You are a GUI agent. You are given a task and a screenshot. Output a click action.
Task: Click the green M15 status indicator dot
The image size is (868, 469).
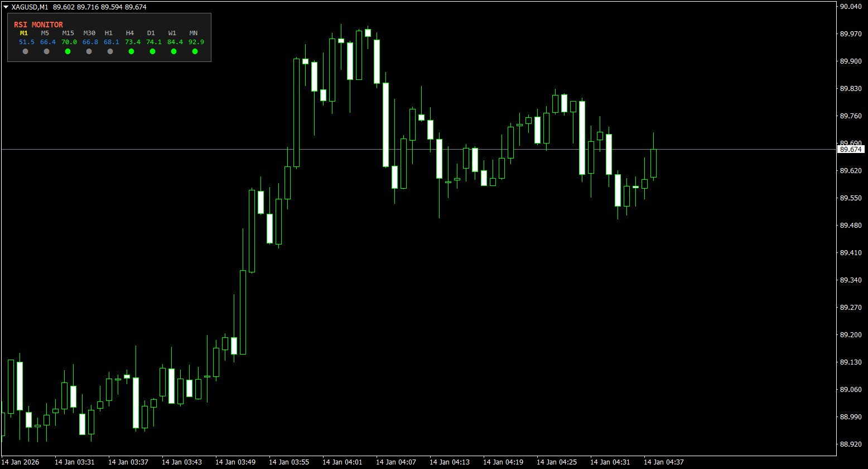click(x=68, y=51)
